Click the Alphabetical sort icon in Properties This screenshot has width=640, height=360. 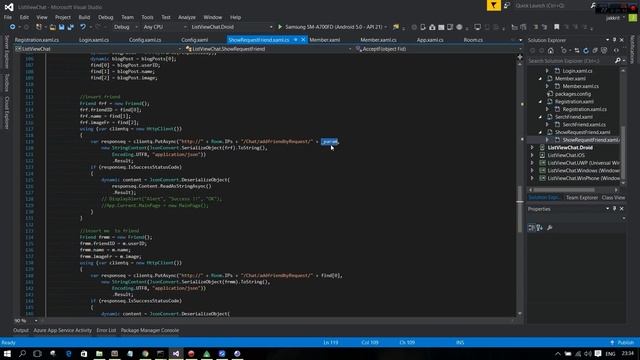click(540, 228)
